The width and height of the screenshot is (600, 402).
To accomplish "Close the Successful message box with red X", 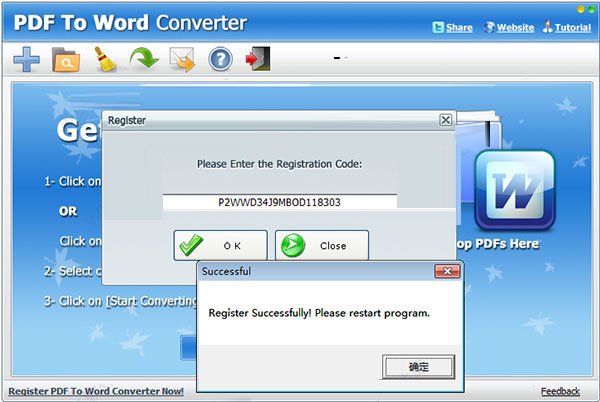I will point(447,271).
